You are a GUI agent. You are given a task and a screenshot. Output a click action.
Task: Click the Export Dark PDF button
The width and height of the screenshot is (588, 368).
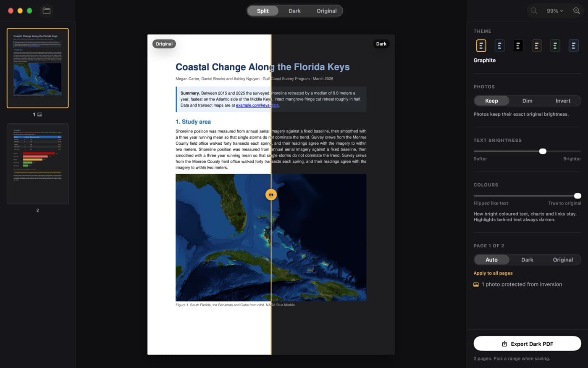coord(527,344)
